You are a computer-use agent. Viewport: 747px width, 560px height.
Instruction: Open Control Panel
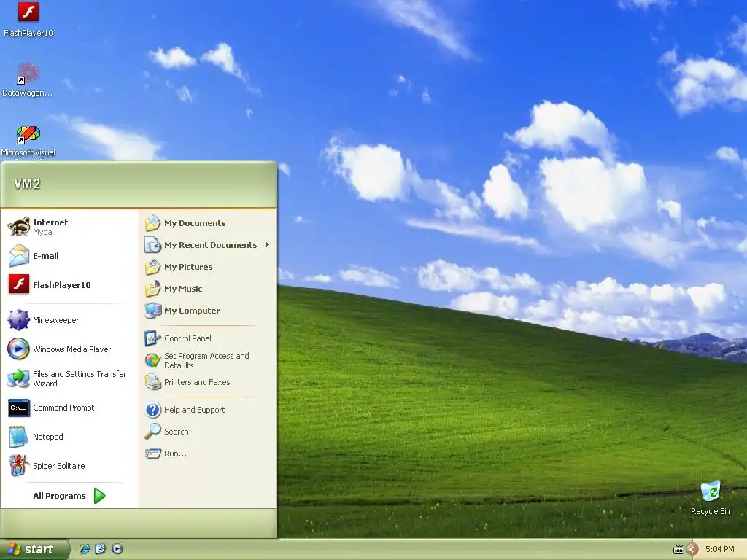point(208,338)
